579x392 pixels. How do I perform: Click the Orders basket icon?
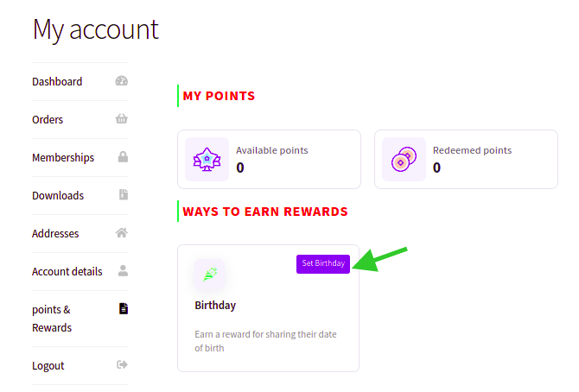122,119
